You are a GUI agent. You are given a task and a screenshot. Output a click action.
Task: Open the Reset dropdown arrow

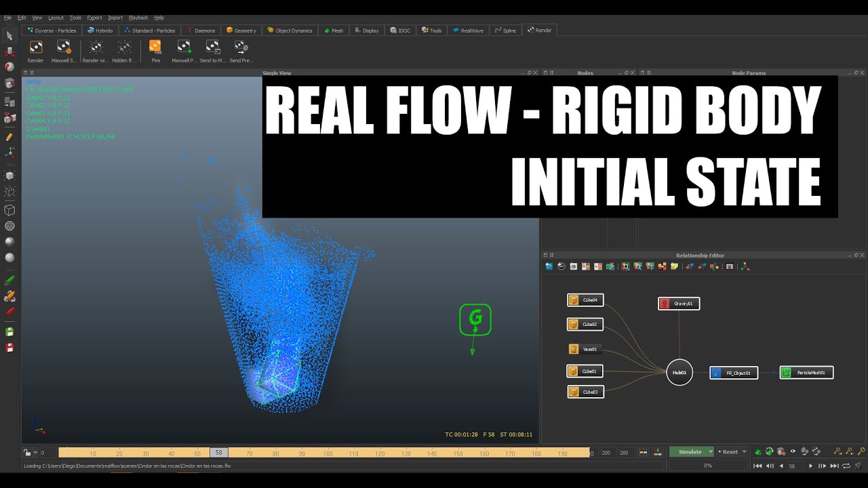pos(744,452)
